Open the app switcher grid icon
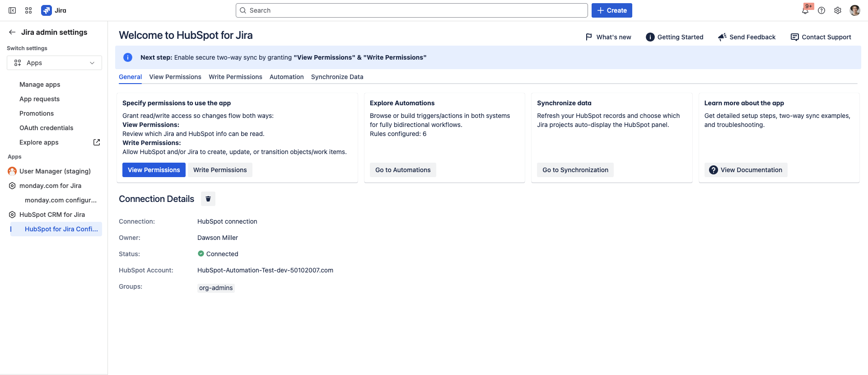Image resolution: width=868 pixels, height=375 pixels. click(28, 10)
